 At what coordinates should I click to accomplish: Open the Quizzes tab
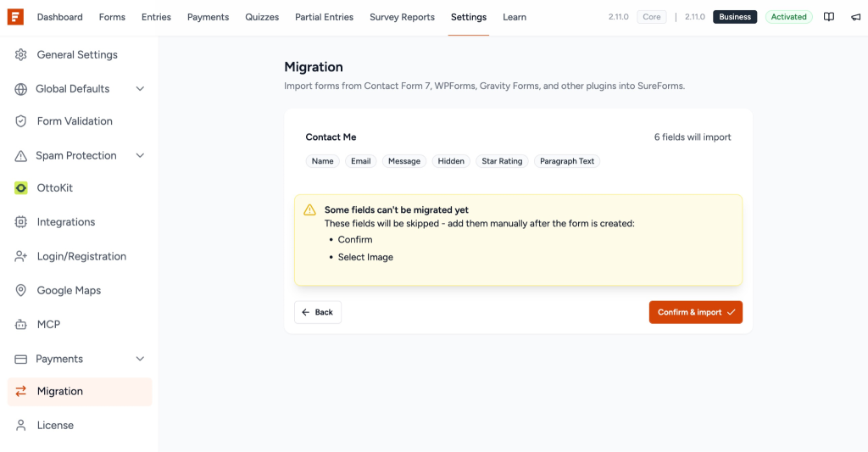pos(262,17)
